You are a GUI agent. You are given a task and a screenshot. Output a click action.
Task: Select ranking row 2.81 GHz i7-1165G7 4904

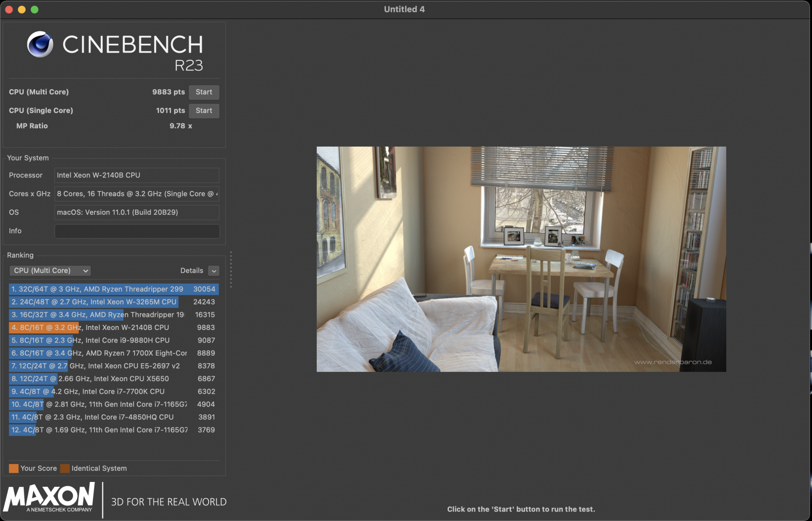tap(114, 404)
